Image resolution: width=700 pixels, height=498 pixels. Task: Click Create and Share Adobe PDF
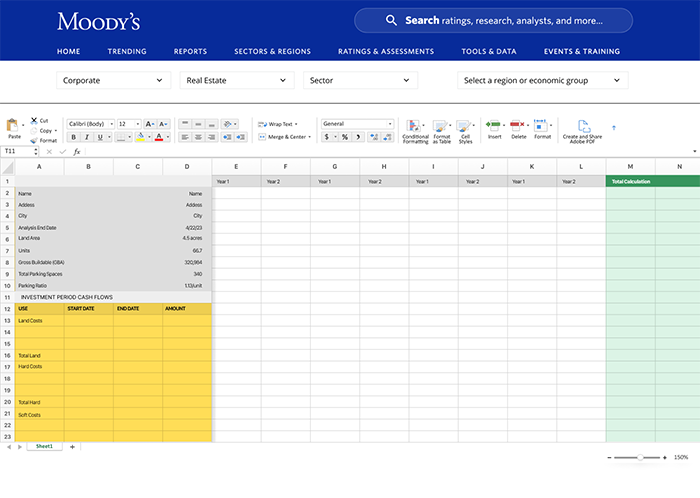tap(582, 128)
